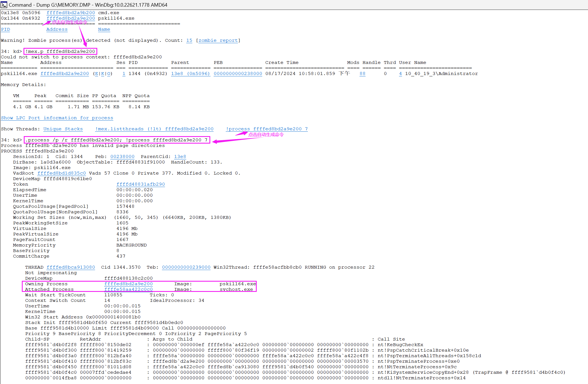588x384 pixels.
Task: Sort process list by PID column header
Action: [x=5, y=29]
